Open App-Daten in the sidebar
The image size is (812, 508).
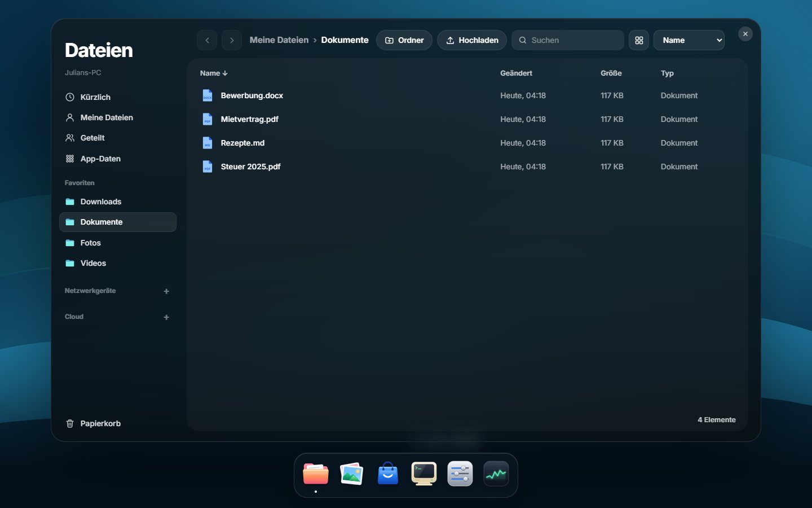(x=118, y=159)
